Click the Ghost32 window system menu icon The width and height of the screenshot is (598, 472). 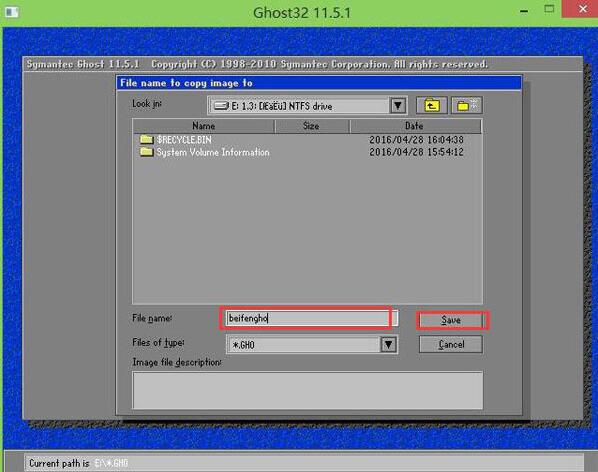(12, 12)
